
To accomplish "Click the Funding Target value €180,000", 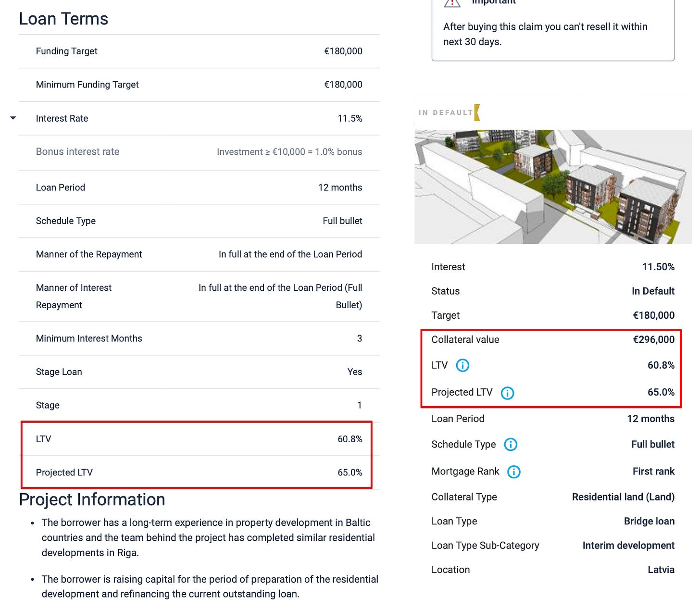I will (343, 51).
